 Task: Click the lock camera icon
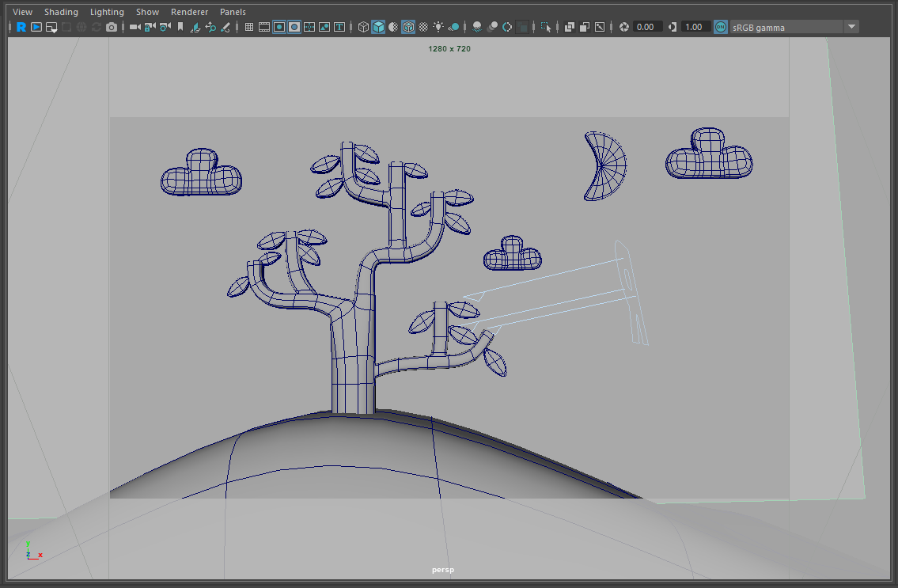[150, 27]
